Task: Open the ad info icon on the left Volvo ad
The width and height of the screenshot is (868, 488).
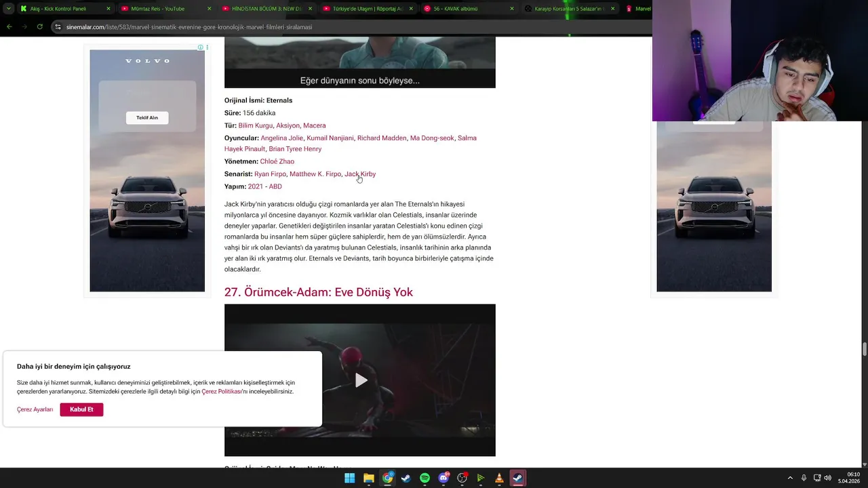Action: [201, 47]
